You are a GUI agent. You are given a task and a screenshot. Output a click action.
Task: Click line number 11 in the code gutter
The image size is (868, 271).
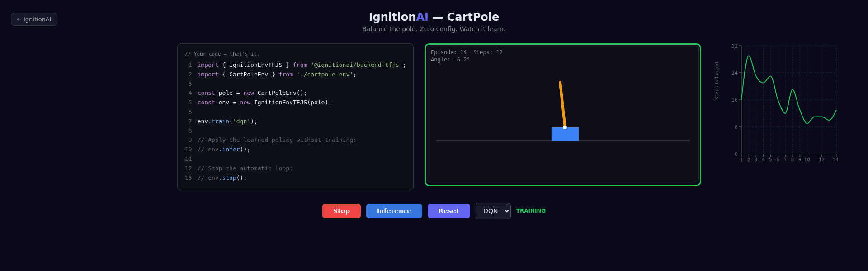click(189, 159)
